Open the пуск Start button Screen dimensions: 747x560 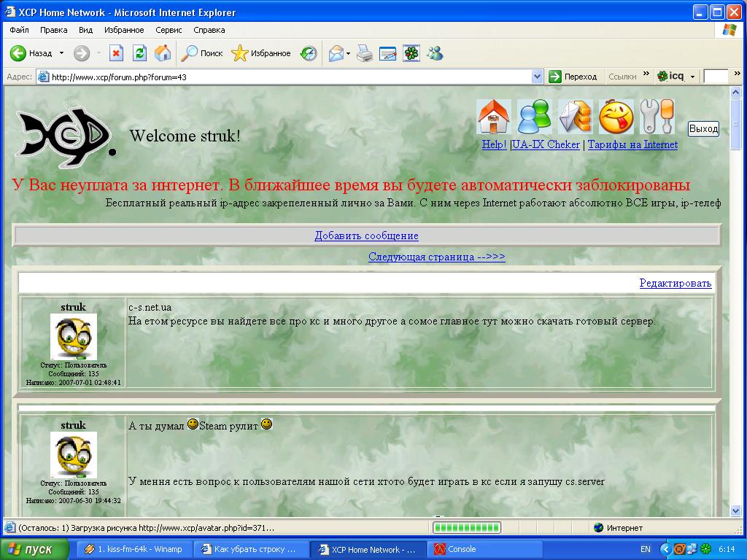(34, 549)
